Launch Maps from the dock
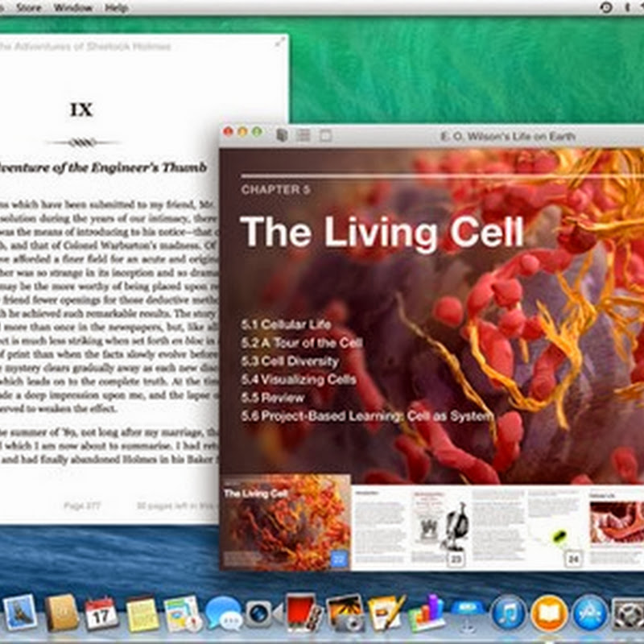The width and height of the screenshot is (644, 644). click(x=182, y=614)
